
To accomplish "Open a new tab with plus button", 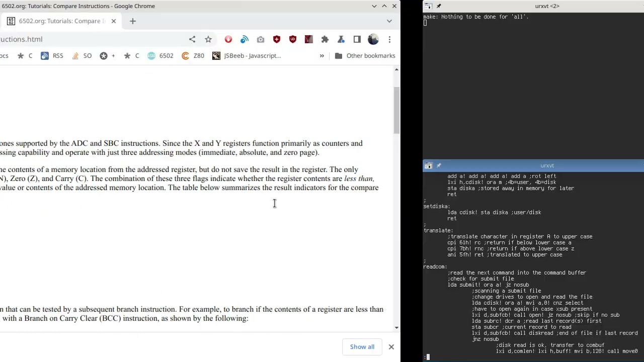I will (x=133, y=21).
